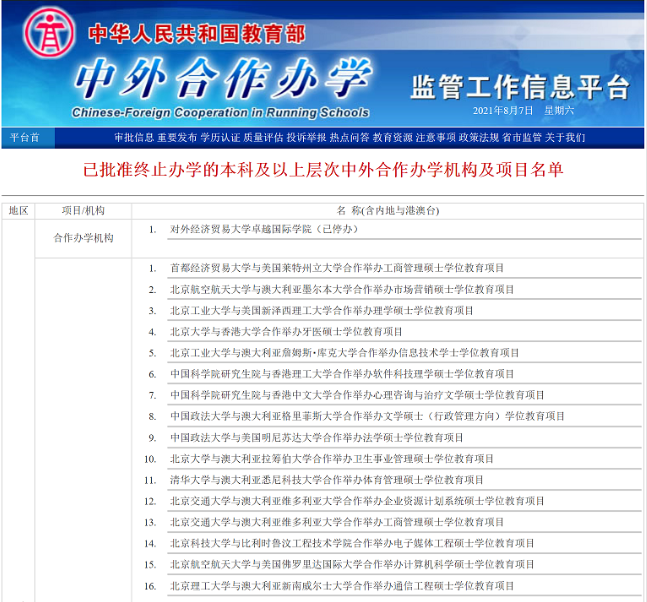The width and height of the screenshot is (647, 602).
Task: Select the 学历认证 menu item
Action: point(220,137)
